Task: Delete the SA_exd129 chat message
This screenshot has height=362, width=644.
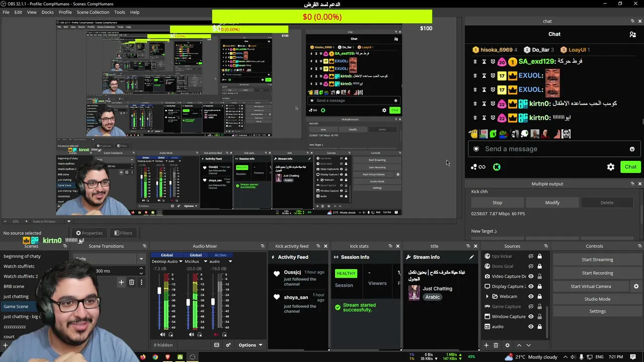Action: pos(474,61)
